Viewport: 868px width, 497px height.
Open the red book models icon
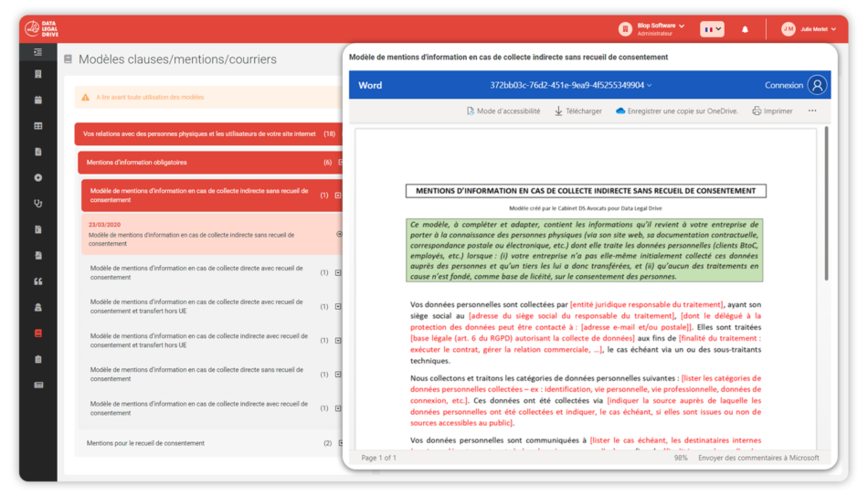(37, 333)
